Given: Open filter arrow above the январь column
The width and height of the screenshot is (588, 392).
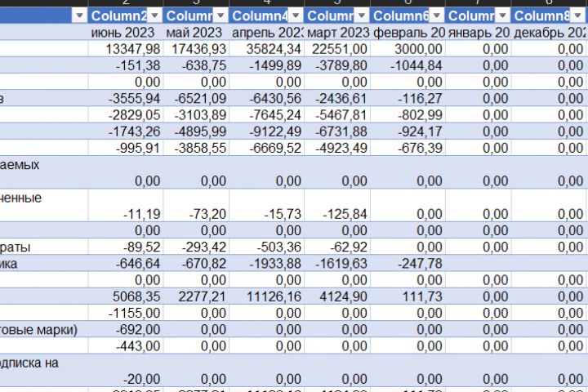Looking at the screenshot, I should pos(502,16).
